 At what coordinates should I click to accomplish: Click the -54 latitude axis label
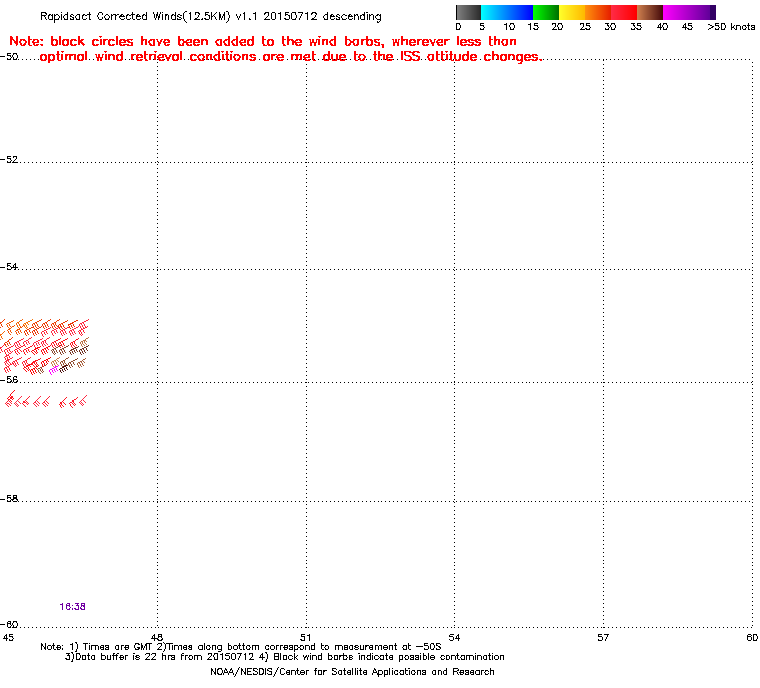pos(9,267)
